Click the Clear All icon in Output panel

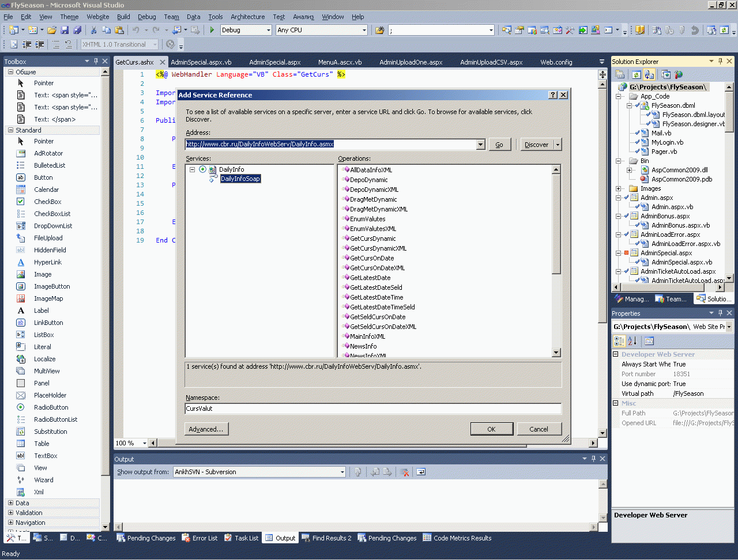point(405,472)
